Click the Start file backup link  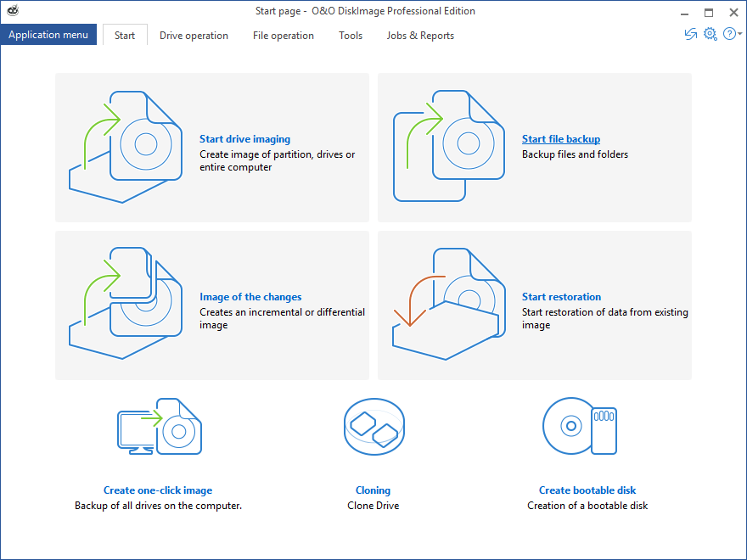pos(561,139)
